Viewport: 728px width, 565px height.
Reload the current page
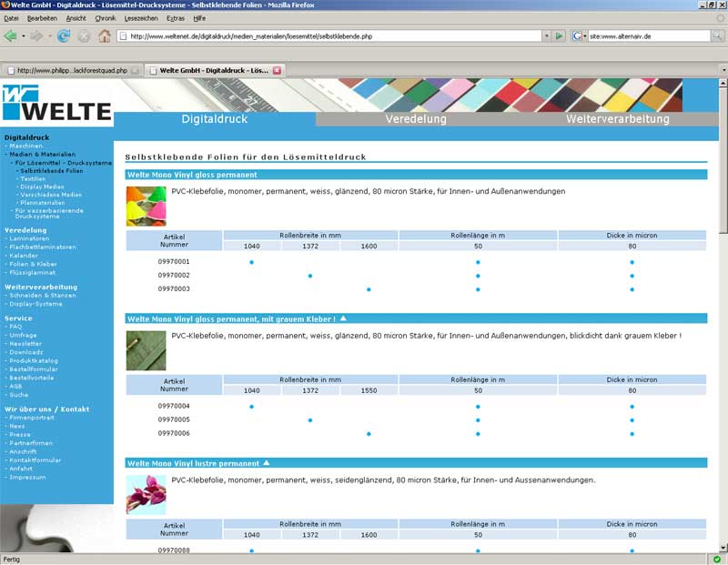(63, 36)
